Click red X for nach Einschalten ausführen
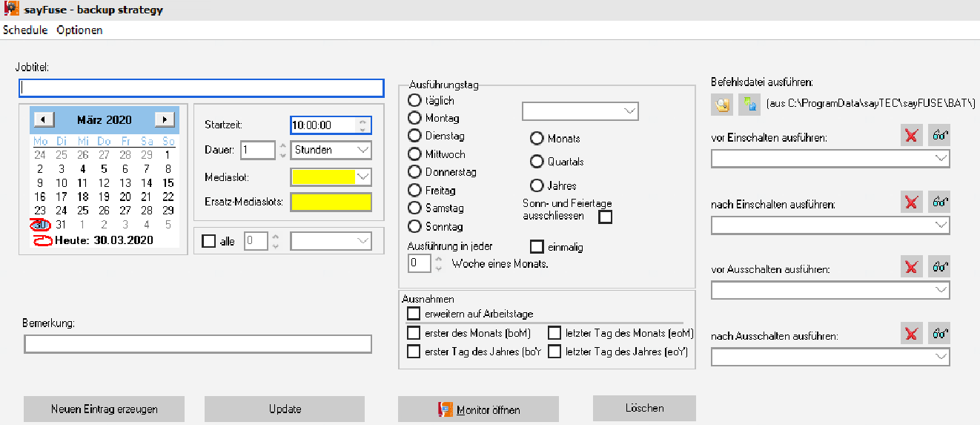Image resolution: width=980 pixels, height=425 pixels. 912,202
